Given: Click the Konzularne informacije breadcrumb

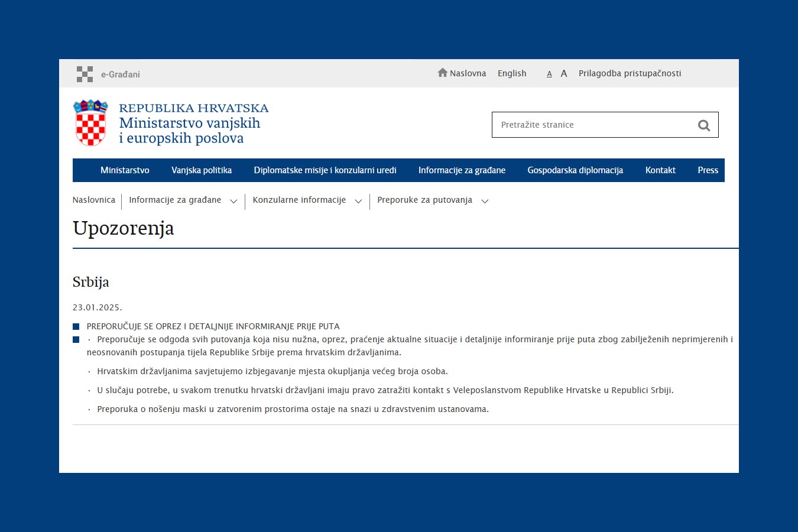Looking at the screenshot, I should [299, 200].
